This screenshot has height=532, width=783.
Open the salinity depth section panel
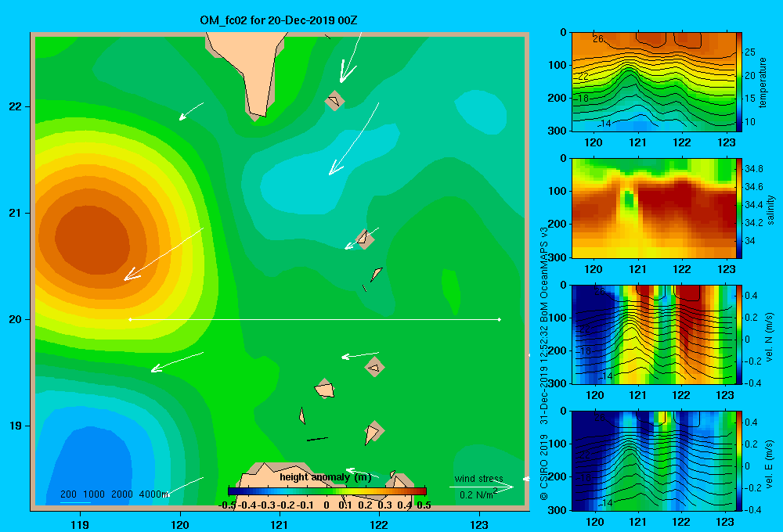(x=654, y=208)
